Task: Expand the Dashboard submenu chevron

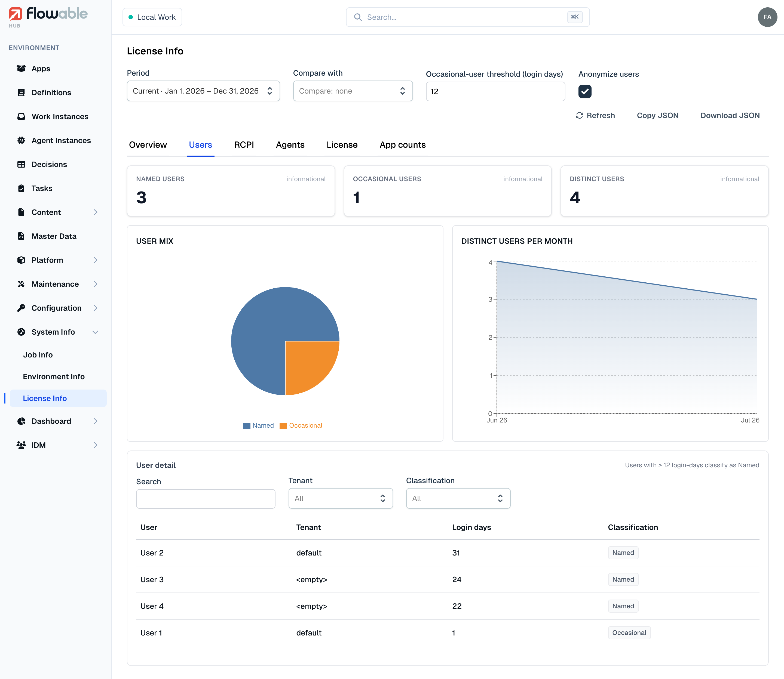Action: [96, 421]
